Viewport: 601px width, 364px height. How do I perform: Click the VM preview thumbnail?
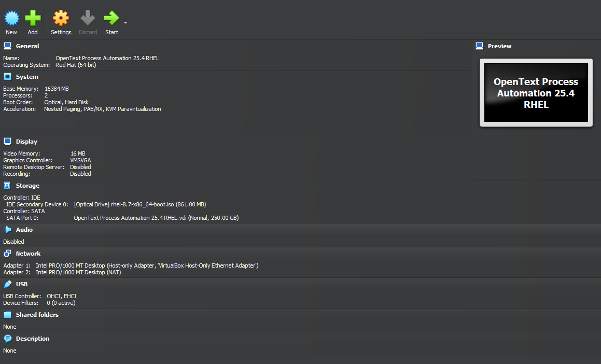click(x=536, y=93)
